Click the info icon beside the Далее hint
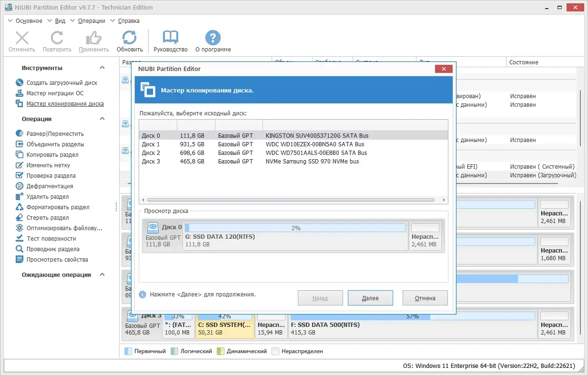588x376 pixels. (x=142, y=295)
